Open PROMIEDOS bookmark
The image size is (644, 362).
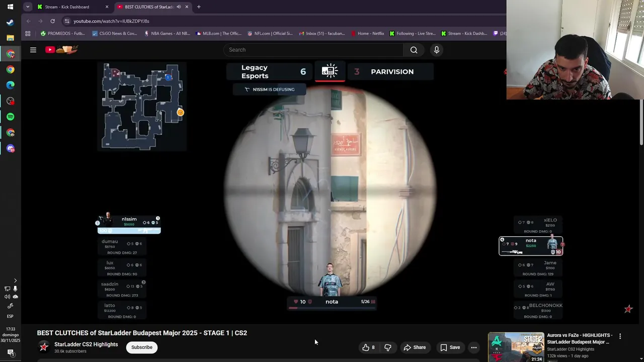63,34
